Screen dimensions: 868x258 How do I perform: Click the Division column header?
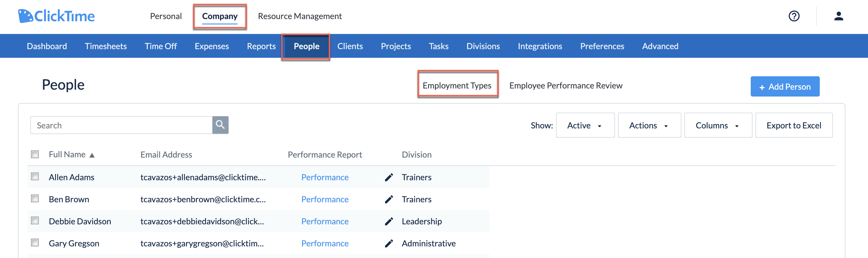tap(416, 154)
